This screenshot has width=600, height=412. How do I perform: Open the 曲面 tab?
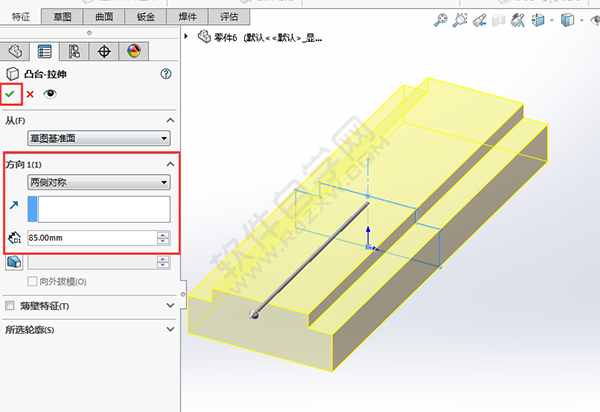(104, 17)
